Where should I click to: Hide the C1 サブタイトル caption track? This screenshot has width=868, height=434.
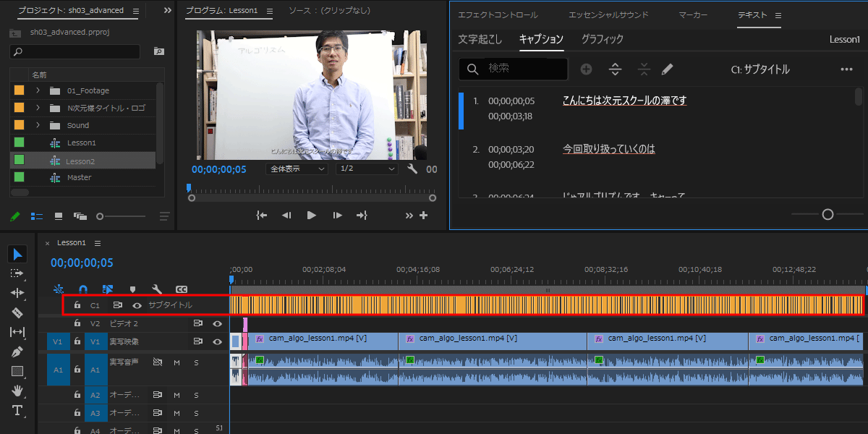137,305
